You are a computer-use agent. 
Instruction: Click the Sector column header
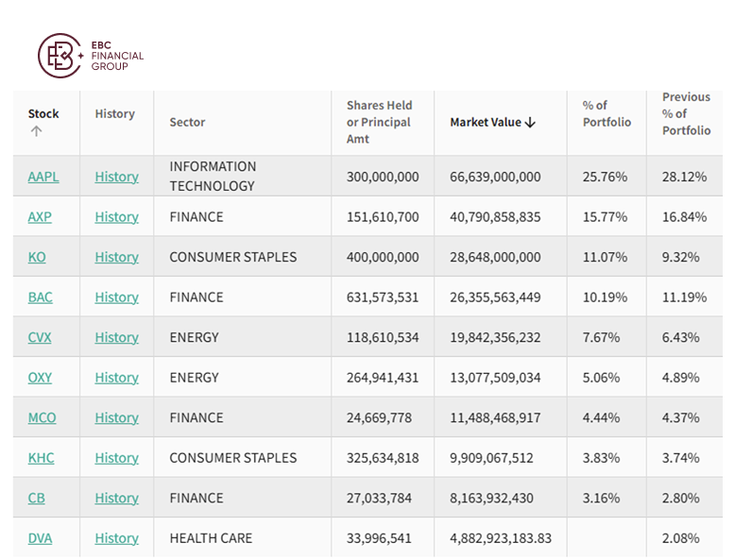click(187, 123)
